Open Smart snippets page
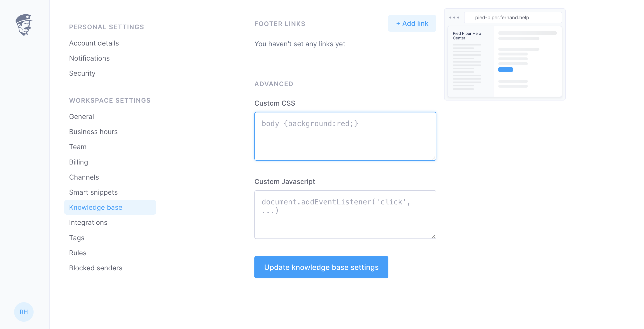644x329 pixels. pyautogui.click(x=93, y=192)
